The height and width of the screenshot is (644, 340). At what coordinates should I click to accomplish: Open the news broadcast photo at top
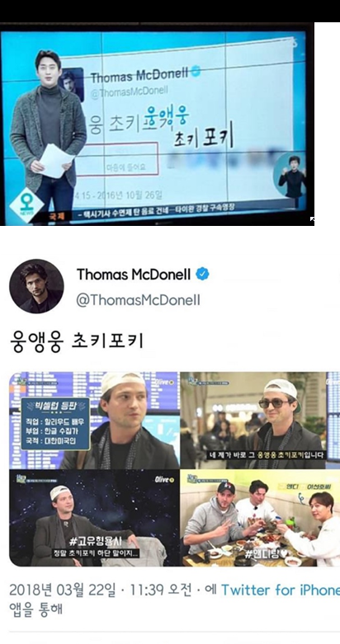pyautogui.click(x=157, y=124)
